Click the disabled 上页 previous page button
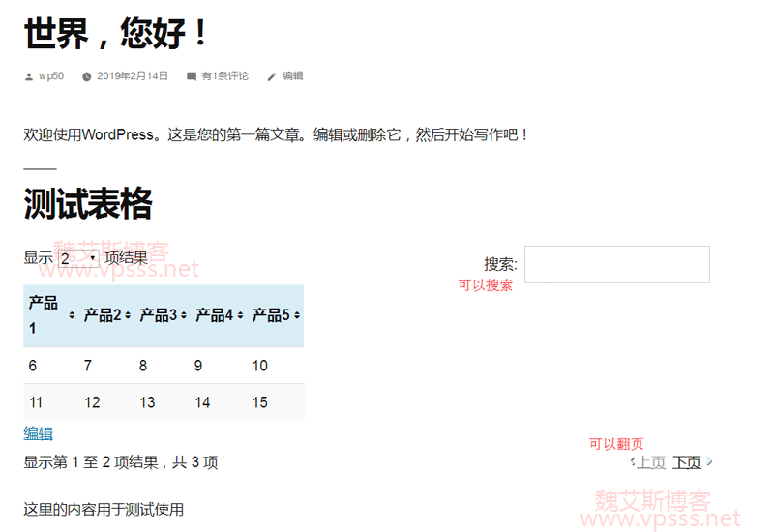 [x=651, y=462]
